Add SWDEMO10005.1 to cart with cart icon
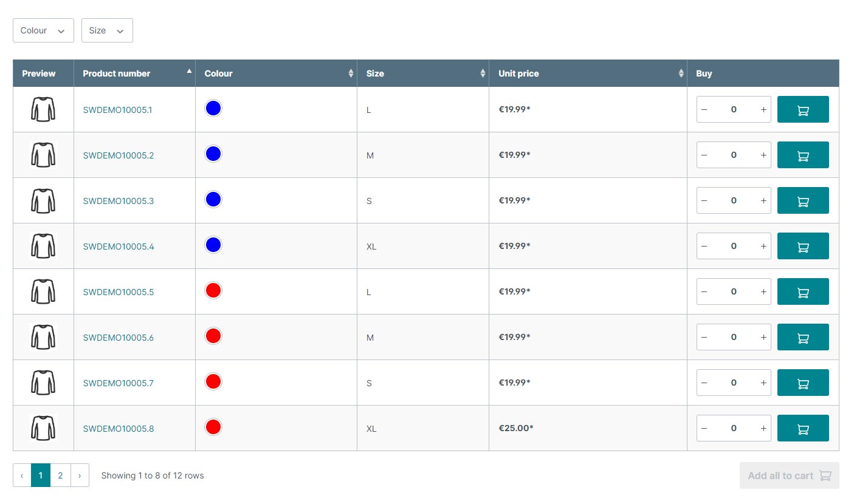This screenshot has height=504, width=854. tap(803, 109)
